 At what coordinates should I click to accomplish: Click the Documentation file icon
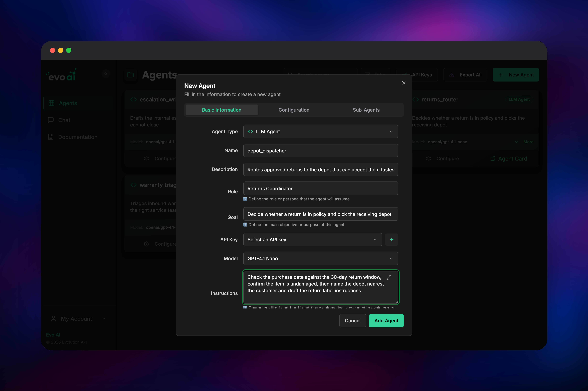point(51,137)
